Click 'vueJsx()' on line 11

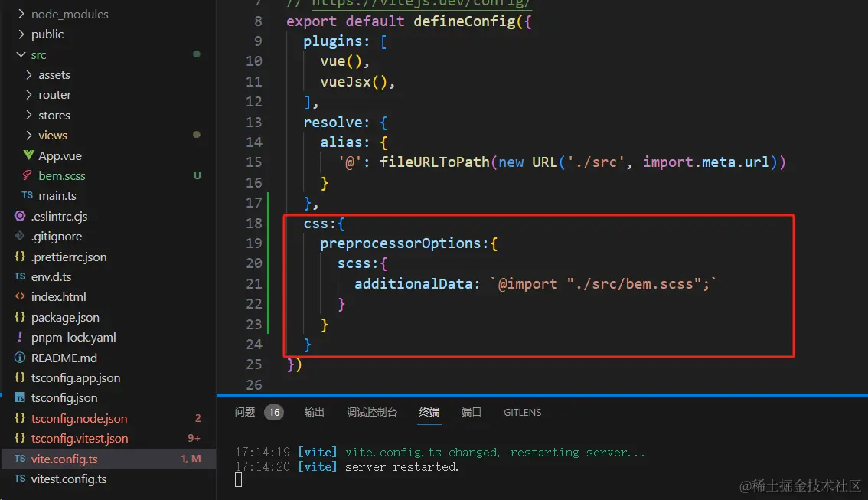(x=353, y=82)
